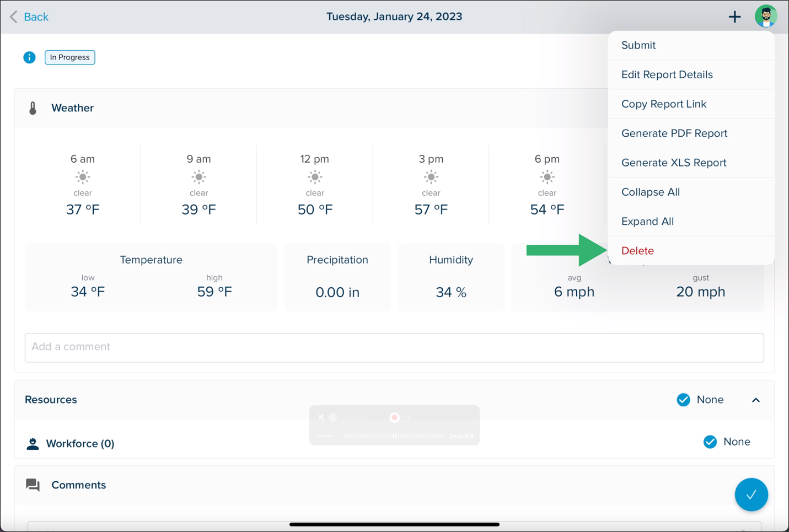Click the Weather thermometer icon
Screen dimensions: 789x532
33,108
